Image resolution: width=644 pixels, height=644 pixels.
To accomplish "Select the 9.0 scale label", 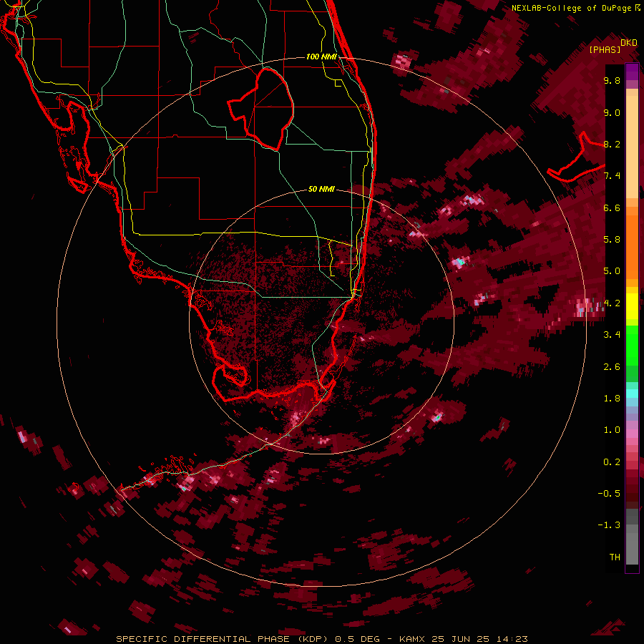I will [x=612, y=112].
